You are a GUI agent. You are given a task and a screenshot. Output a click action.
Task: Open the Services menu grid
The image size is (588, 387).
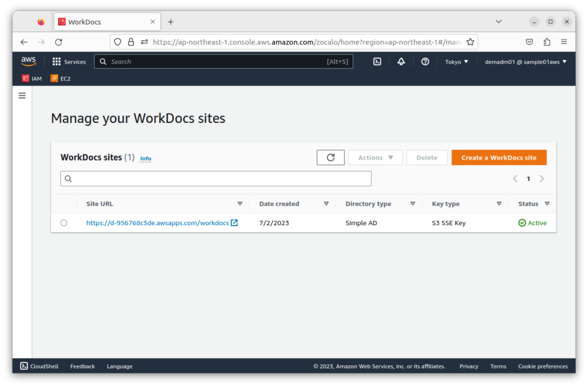point(69,61)
